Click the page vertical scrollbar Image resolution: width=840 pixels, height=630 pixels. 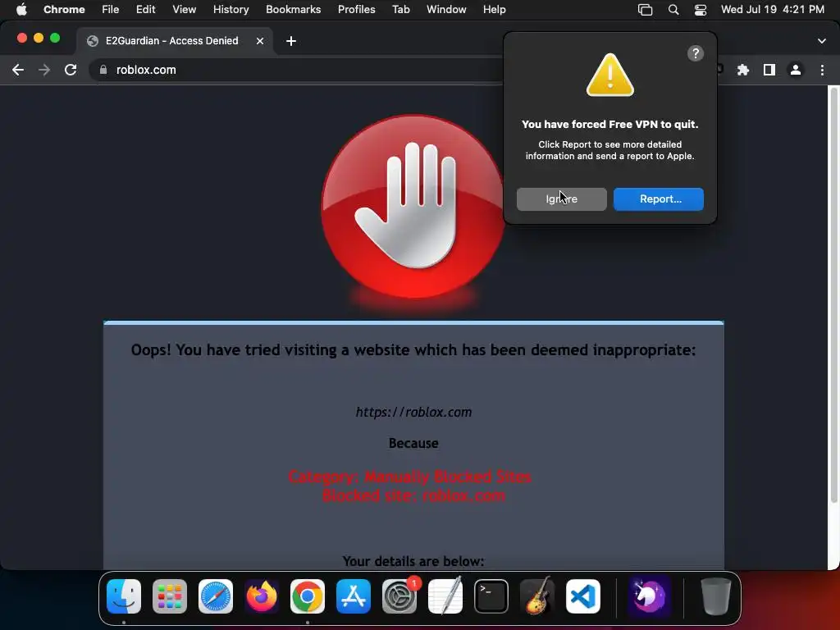[833, 294]
